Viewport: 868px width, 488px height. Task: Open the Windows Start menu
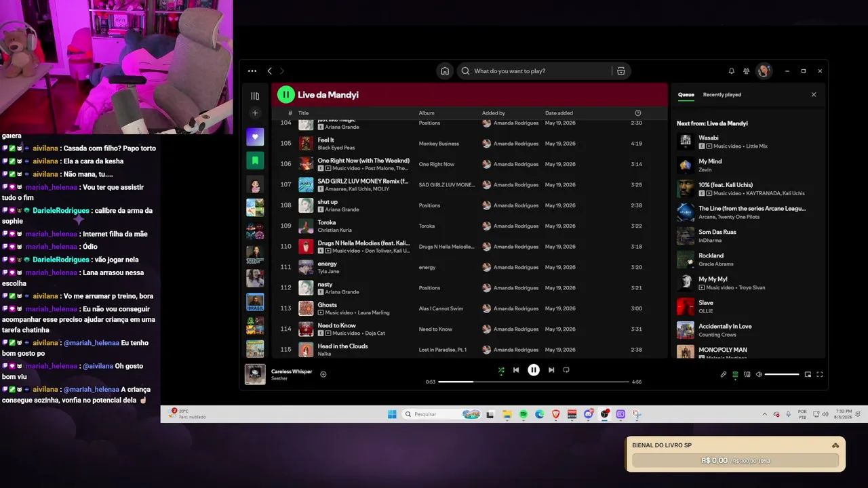click(x=391, y=414)
